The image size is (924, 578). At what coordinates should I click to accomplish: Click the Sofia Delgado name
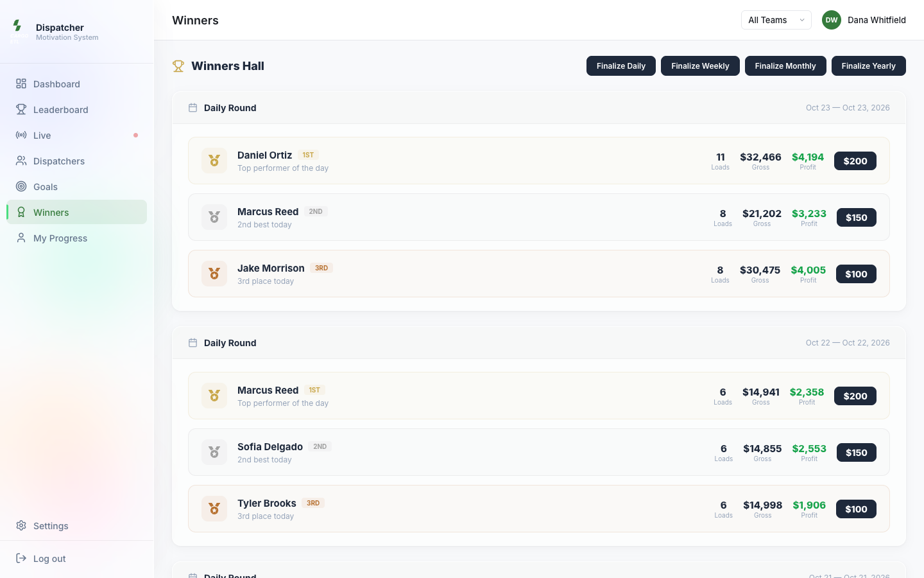pos(270,447)
